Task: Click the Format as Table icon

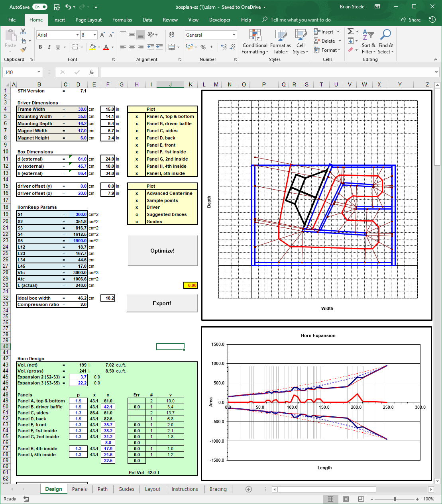Action: click(x=281, y=41)
